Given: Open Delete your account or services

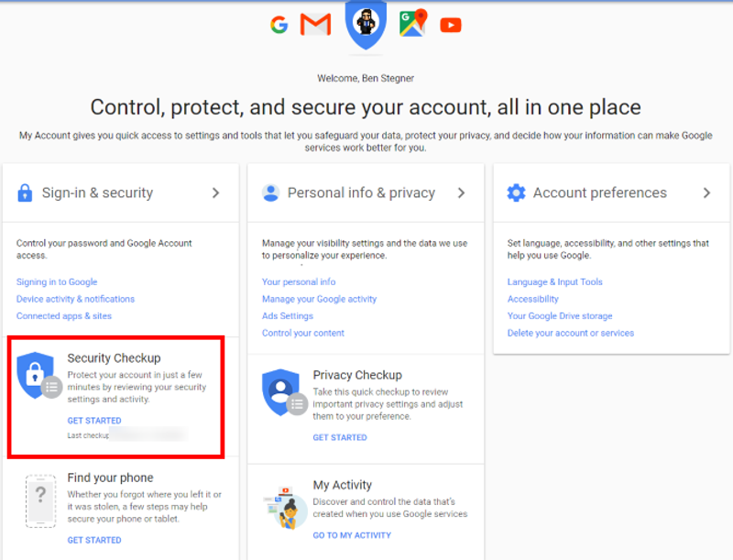Looking at the screenshot, I should 571,333.
